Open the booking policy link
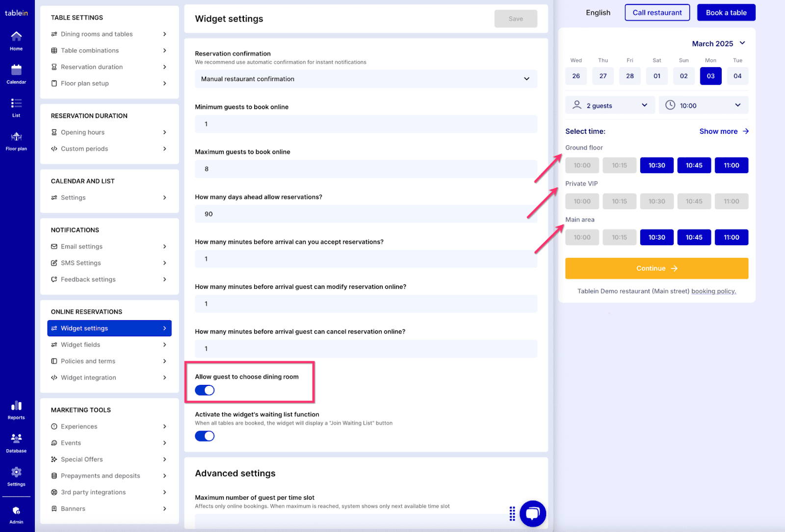 (x=714, y=291)
